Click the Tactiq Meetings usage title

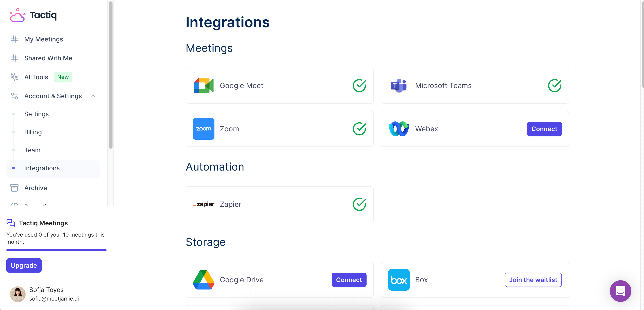click(43, 223)
